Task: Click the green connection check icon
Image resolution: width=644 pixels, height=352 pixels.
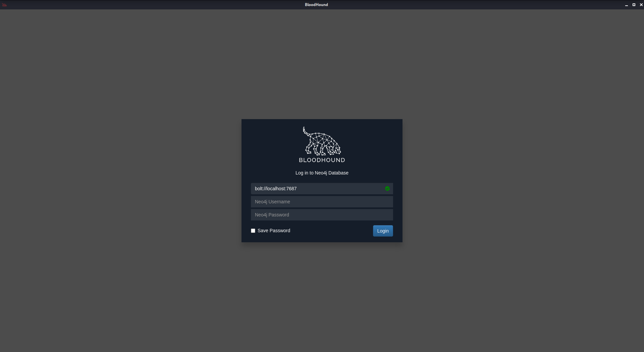Action: click(387, 189)
